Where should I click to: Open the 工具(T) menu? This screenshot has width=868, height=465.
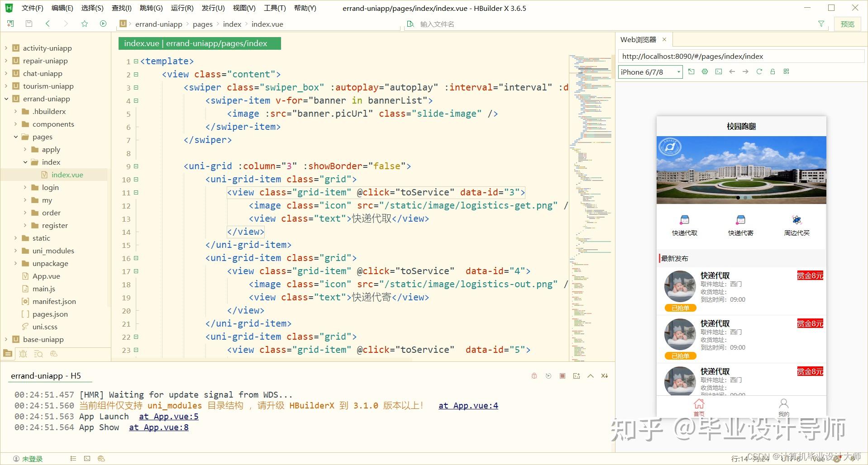click(275, 8)
